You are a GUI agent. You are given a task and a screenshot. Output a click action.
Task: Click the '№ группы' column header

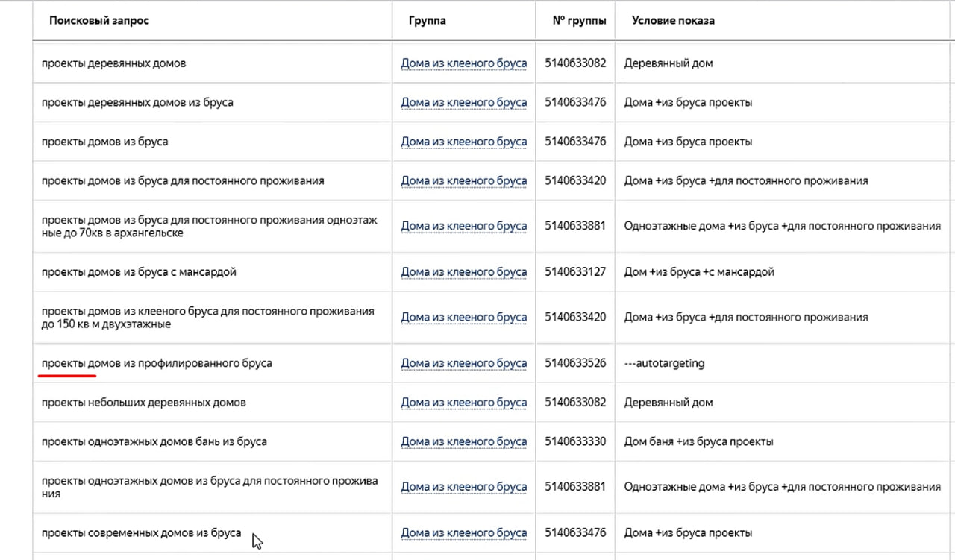click(x=579, y=21)
